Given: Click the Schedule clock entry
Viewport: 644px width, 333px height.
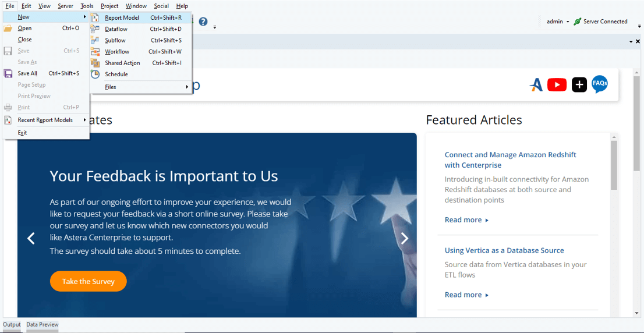Looking at the screenshot, I should (116, 75).
